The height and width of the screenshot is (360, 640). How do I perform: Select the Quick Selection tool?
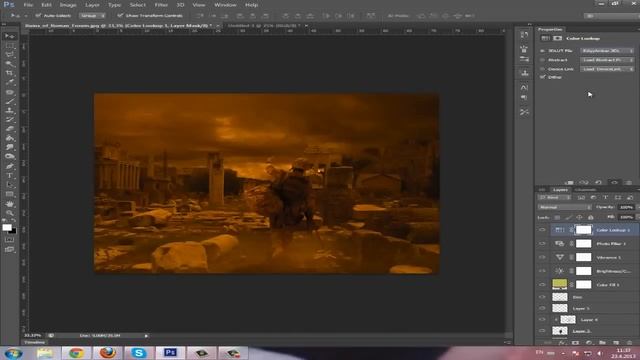coord(9,64)
